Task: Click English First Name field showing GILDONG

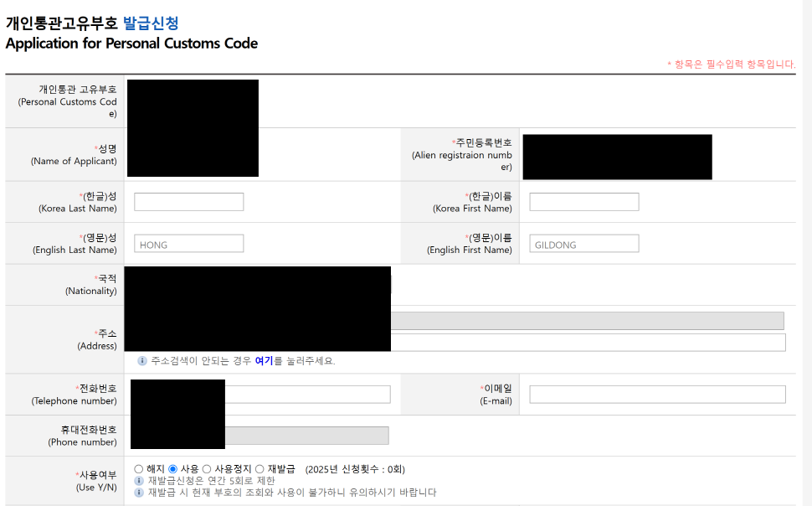Action: [583, 244]
